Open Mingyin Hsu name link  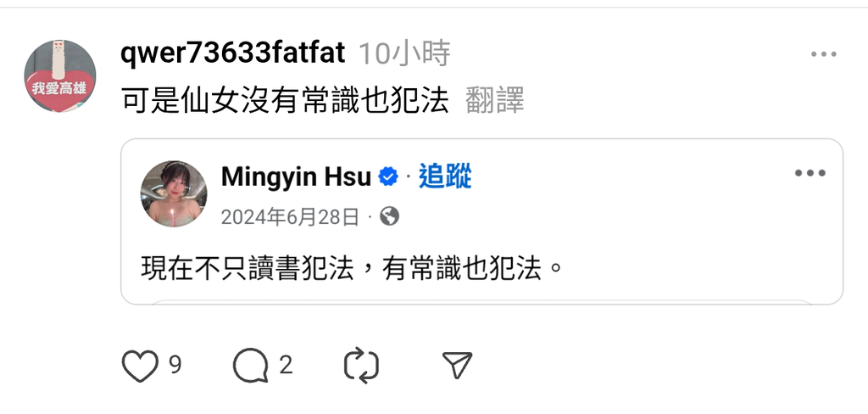pyautogui.click(x=296, y=176)
